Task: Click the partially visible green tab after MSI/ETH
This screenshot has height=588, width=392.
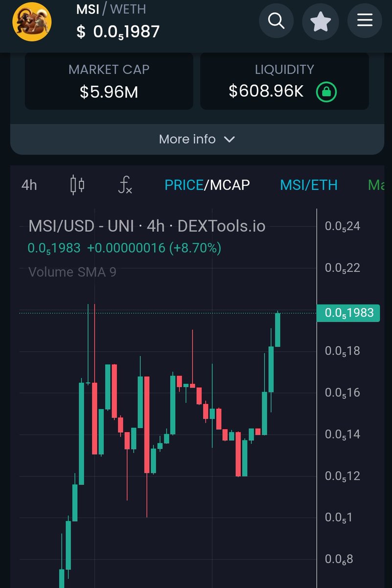Action: (376, 185)
